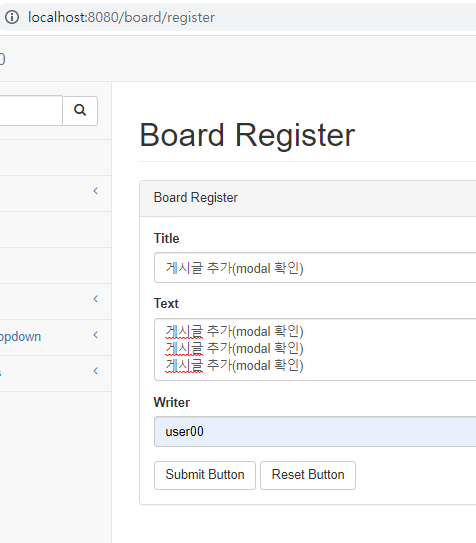Screen dimensions: 476x543
Task: Click the Title input field
Action: tap(315, 268)
